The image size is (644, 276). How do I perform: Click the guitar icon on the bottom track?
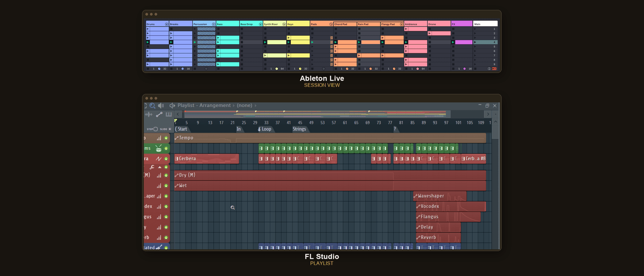[159, 247]
